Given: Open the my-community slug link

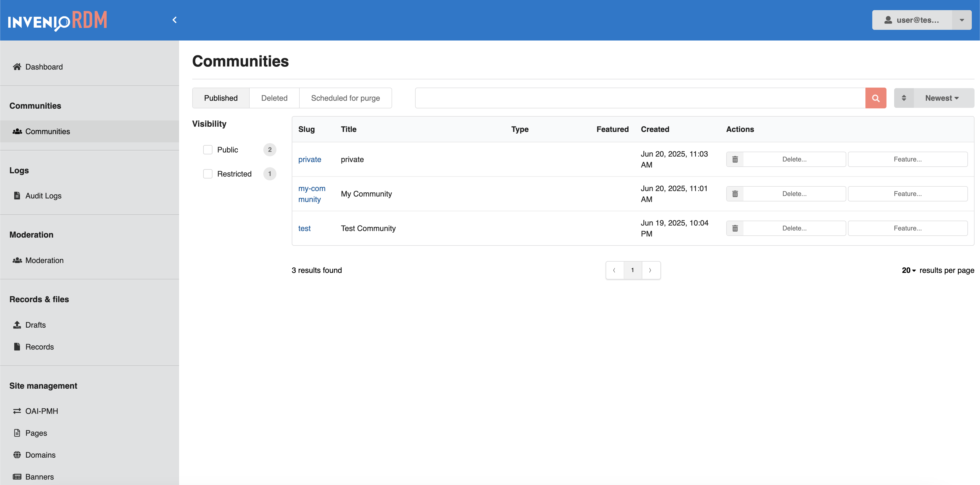Looking at the screenshot, I should pyautogui.click(x=312, y=194).
